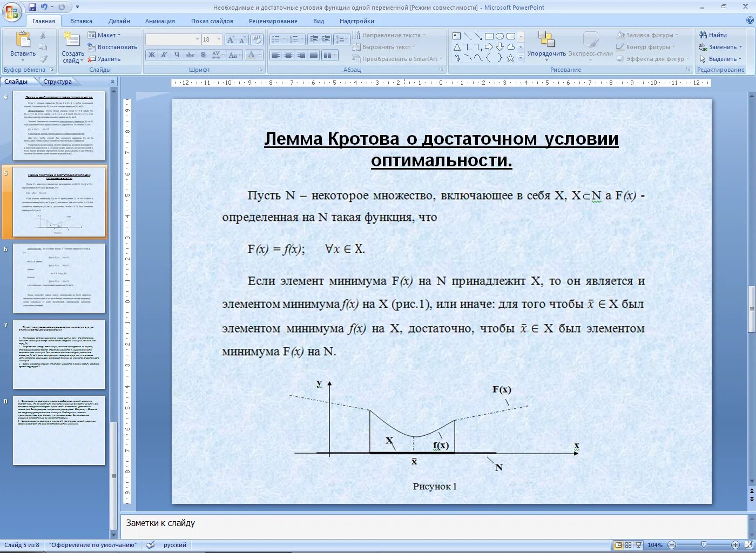This screenshot has height=553, width=756.
Task: Switch to Slide Sorter view
Action: (629, 545)
